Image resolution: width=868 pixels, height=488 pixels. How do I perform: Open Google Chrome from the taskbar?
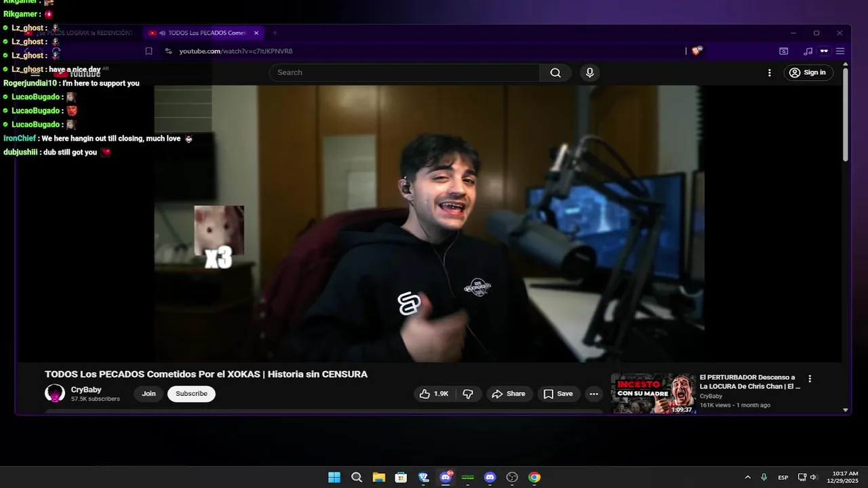coord(534,477)
